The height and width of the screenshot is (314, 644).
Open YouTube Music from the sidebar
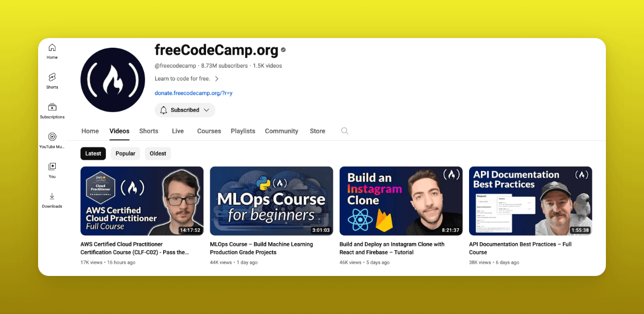click(52, 140)
